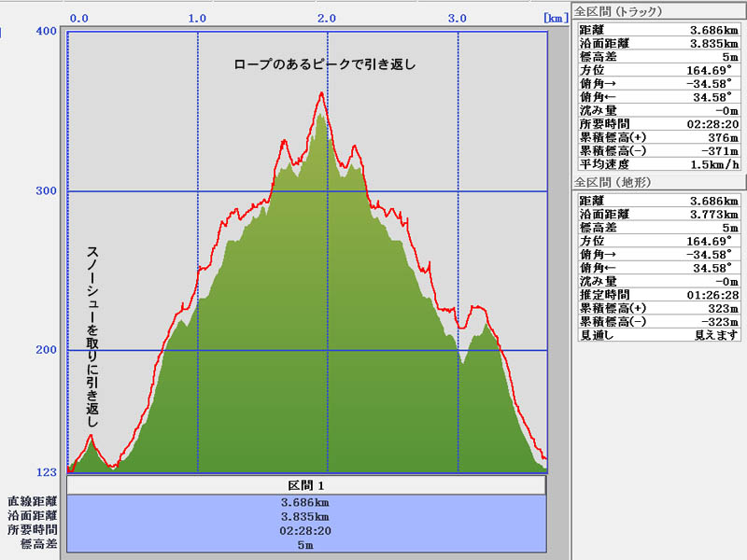This screenshot has height=560, width=747.
Task: Select the 全区間（トラック）panel header
Action: [618, 12]
